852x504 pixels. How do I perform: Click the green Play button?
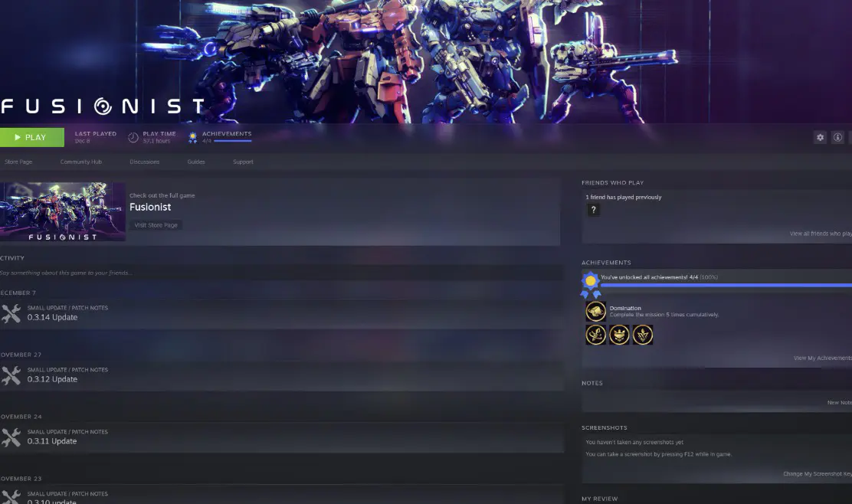[x=32, y=137]
